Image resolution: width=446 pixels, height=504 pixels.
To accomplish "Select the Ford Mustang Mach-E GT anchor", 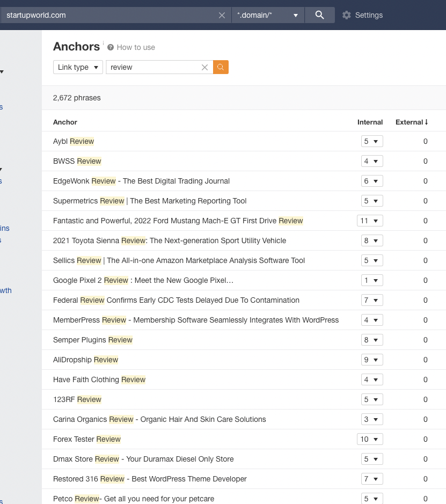I will click(178, 221).
